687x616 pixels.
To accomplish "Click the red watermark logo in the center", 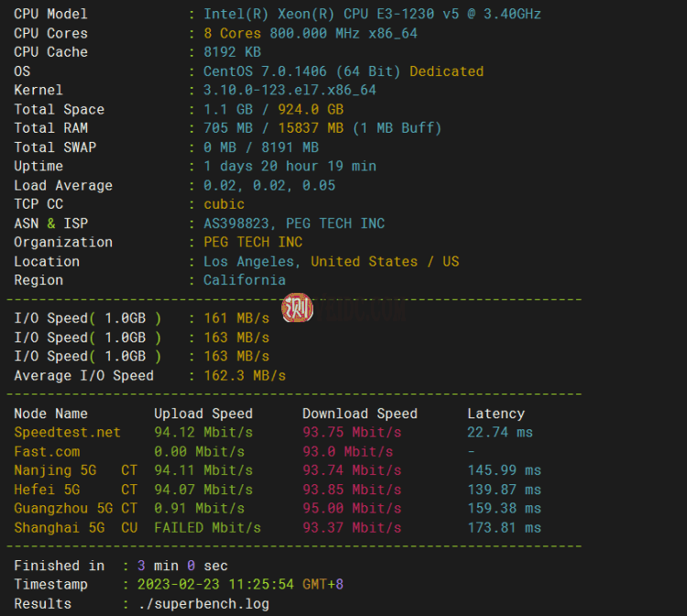I will click(x=298, y=308).
